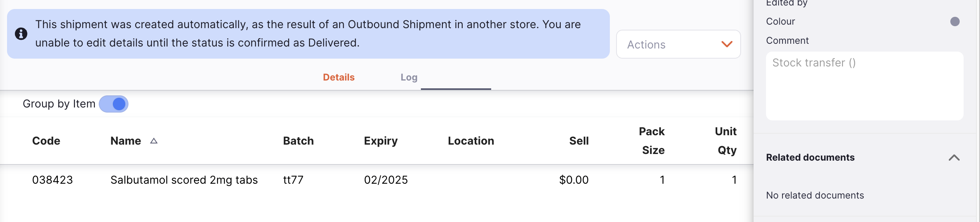Sort by the Batch column header
The width and height of the screenshot is (980, 222).
coord(298,141)
